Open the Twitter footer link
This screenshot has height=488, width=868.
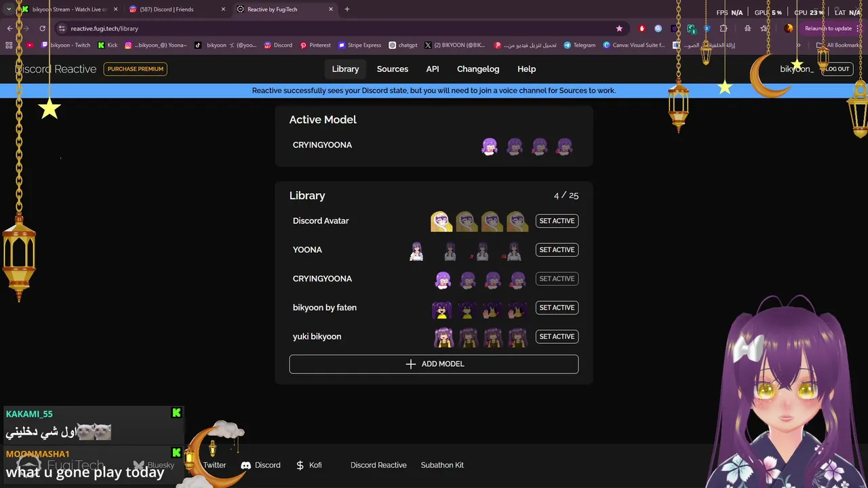(x=214, y=465)
